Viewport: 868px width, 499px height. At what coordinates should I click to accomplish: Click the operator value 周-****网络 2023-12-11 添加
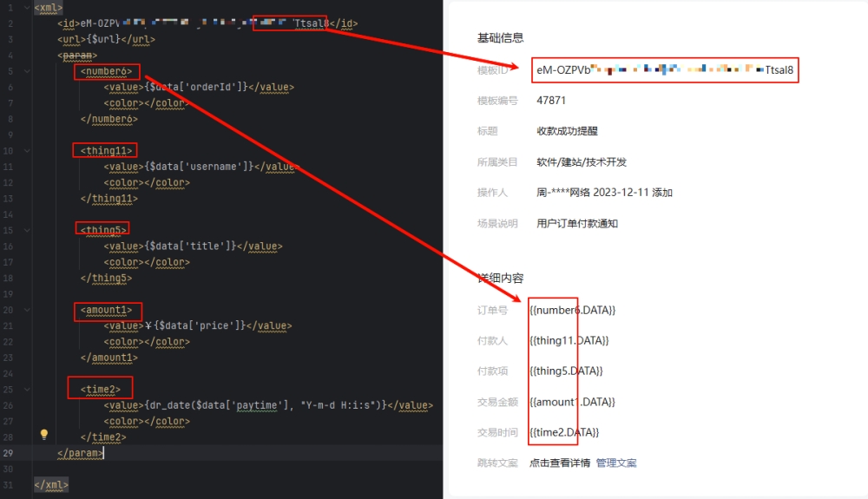tap(604, 193)
